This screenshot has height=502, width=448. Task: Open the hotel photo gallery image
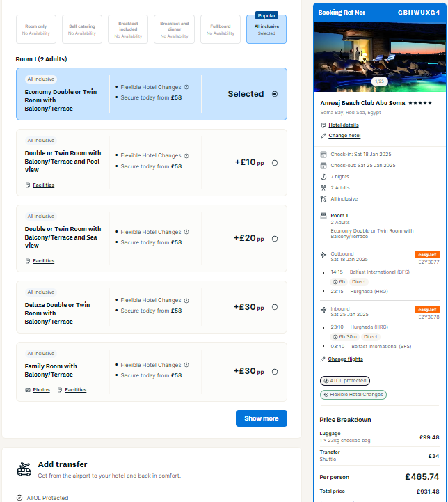click(x=380, y=57)
